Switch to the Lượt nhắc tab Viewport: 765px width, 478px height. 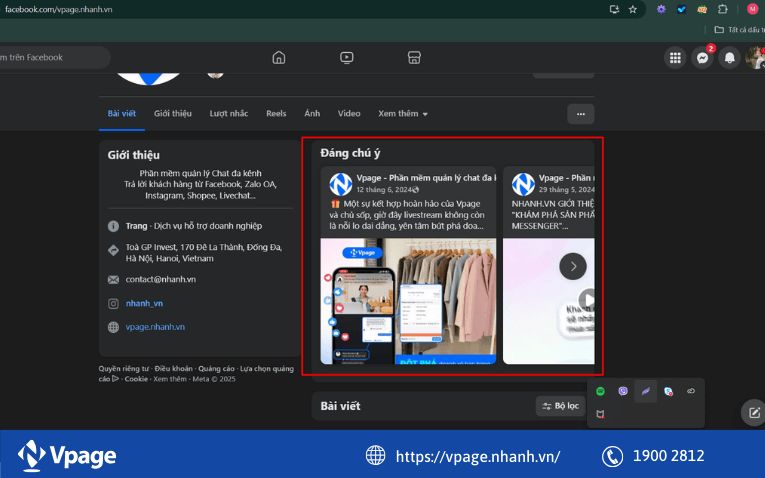click(229, 114)
